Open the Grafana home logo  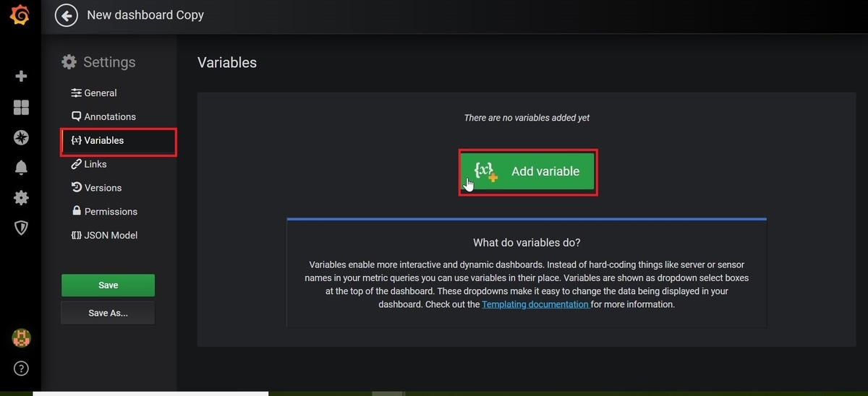[x=21, y=15]
